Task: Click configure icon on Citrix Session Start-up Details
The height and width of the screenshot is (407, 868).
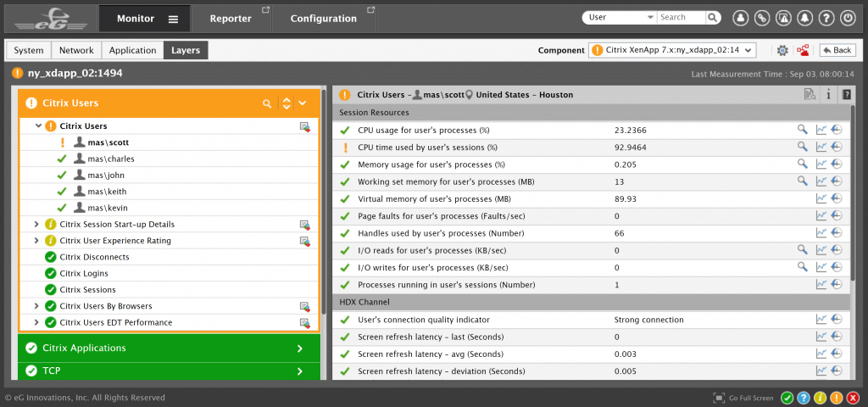Action: point(304,224)
